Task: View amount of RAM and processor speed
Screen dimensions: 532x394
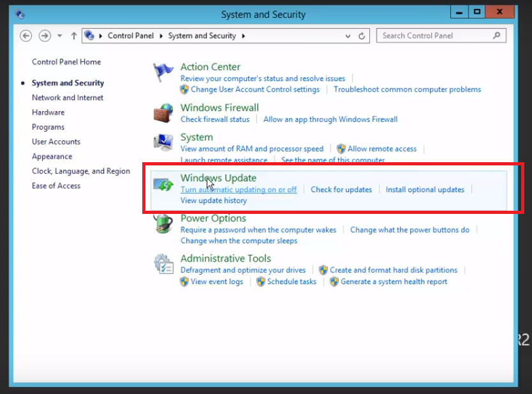Action: point(252,149)
